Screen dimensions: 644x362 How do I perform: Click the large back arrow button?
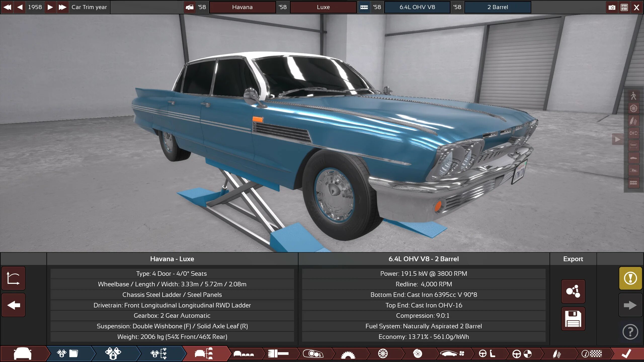14,305
